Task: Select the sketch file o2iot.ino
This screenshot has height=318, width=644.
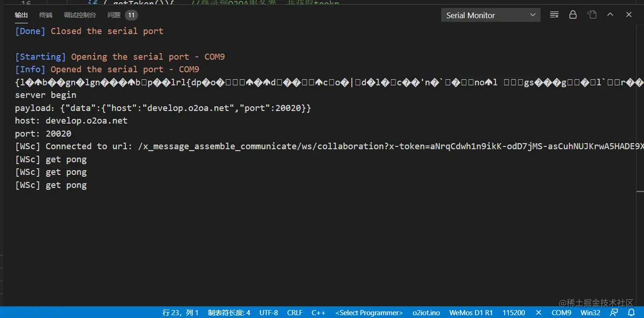Action: click(x=426, y=313)
